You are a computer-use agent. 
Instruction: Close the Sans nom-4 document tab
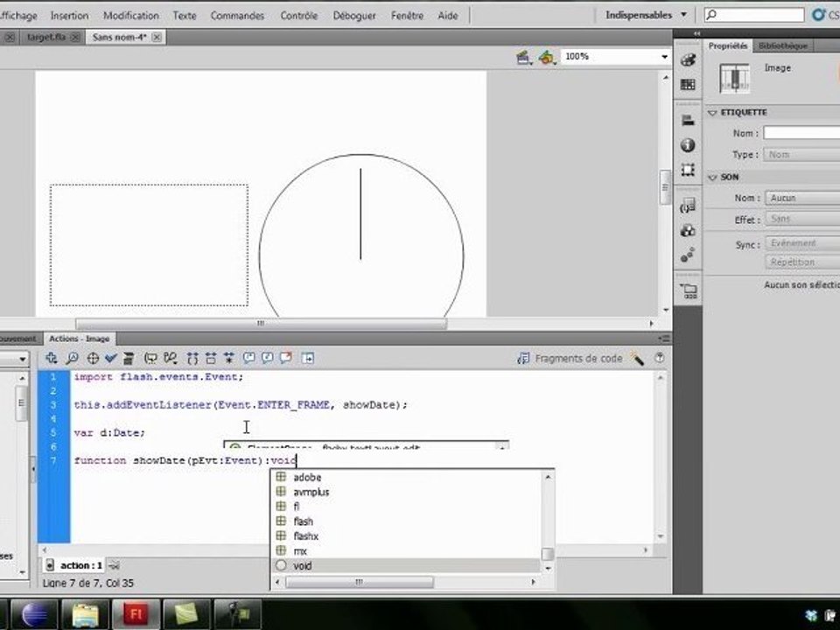(x=157, y=37)
